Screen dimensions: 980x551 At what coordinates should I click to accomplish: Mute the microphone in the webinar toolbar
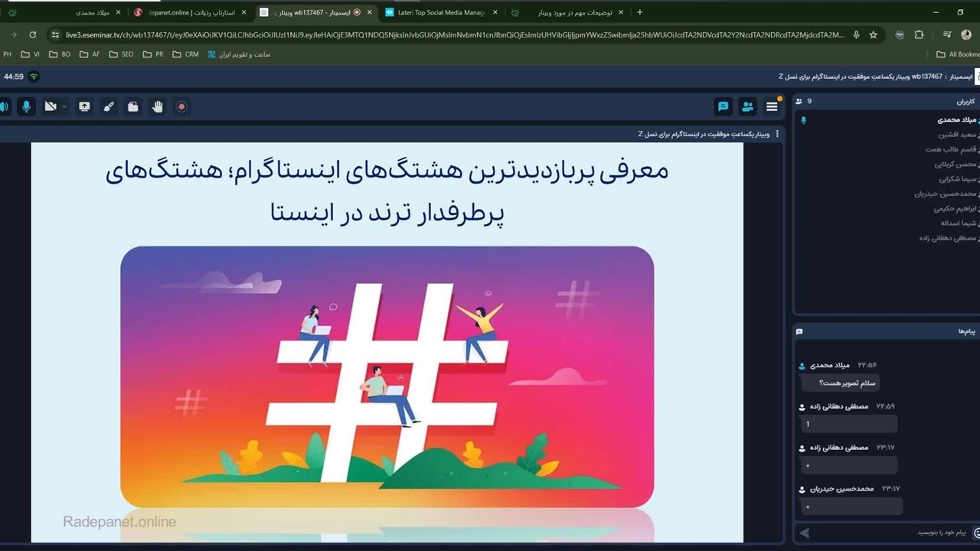pos(26,107)
